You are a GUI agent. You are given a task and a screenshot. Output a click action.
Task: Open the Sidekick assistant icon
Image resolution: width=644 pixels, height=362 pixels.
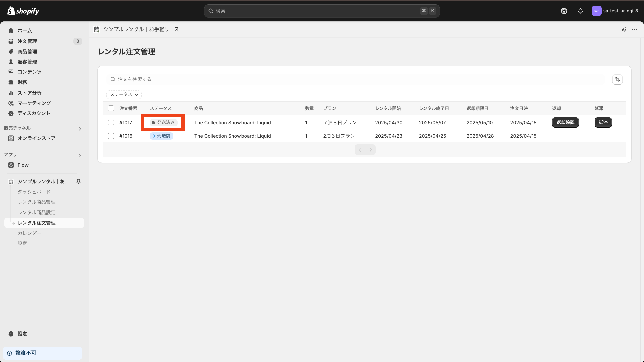(564, 11)
